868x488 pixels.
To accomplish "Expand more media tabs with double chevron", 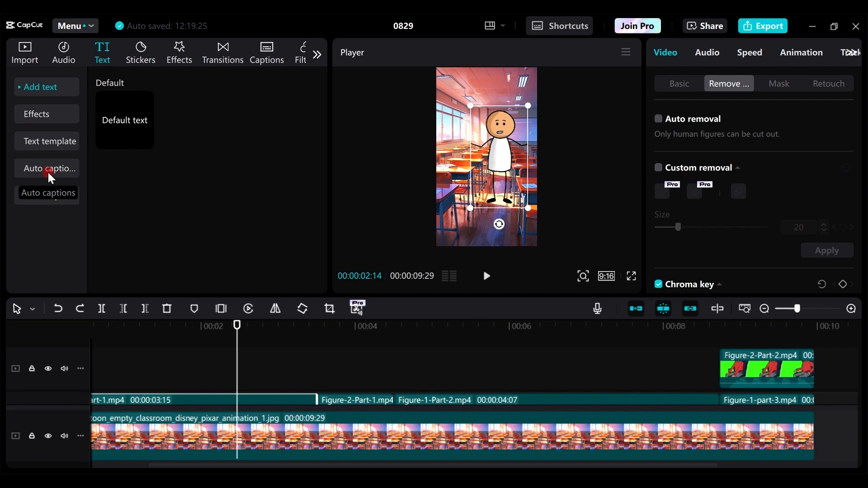I will click(x=317, y=55).
